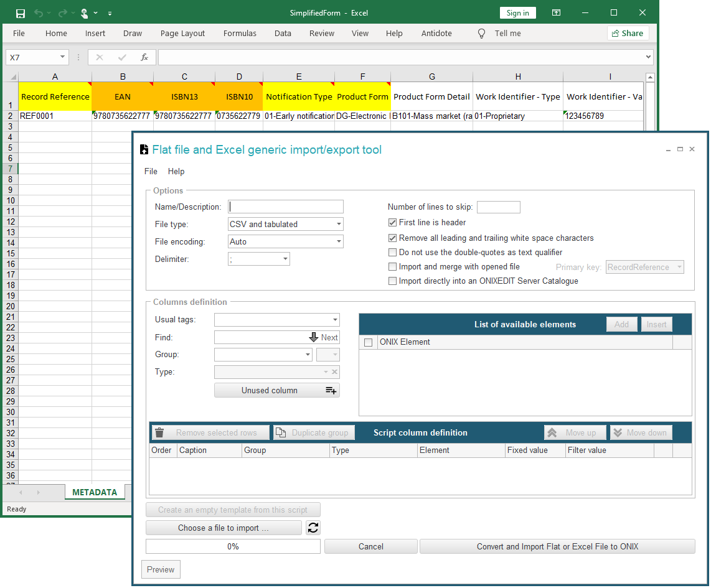711x588 pixels.
Task: Click the formula bar Cancel X icon
Action: tap(100, 57)
